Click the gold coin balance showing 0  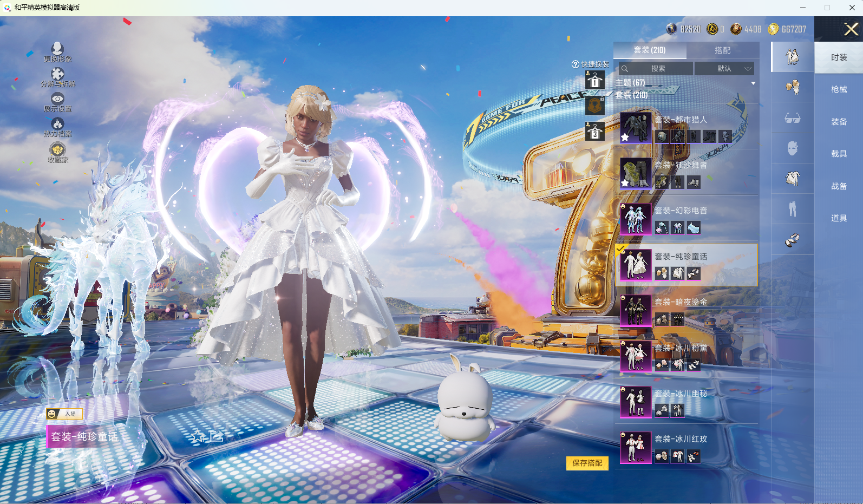tap(716, 29)
